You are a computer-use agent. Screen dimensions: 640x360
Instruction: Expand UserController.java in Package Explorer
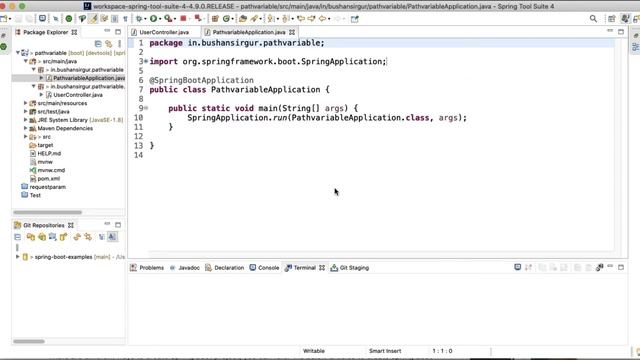(x=42, y=95)
